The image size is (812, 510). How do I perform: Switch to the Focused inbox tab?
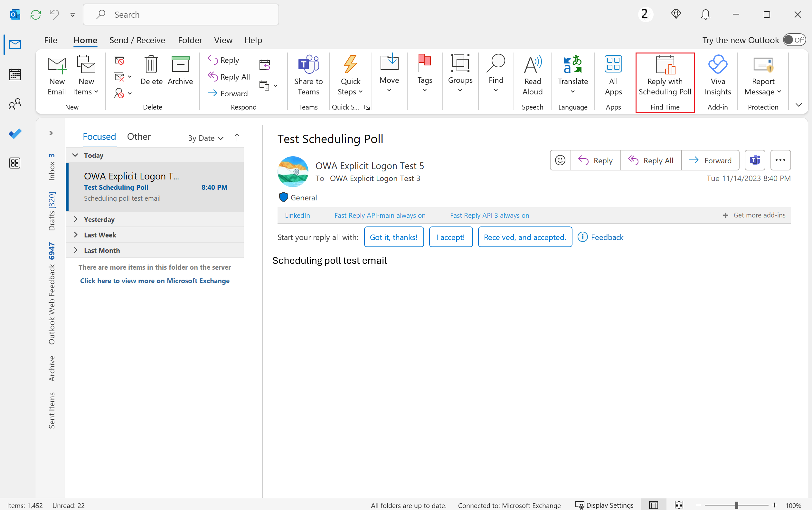100,136
